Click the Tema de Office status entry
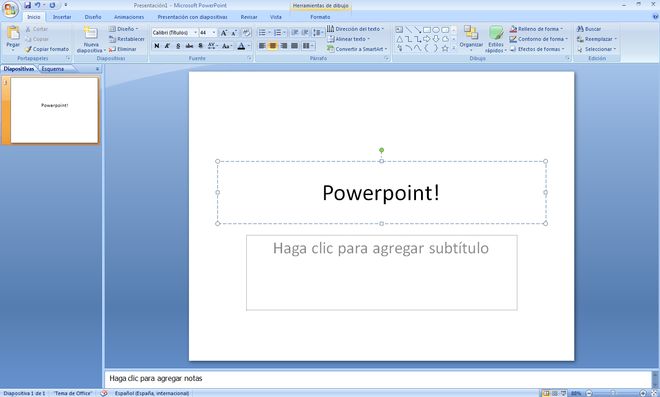 [x=72, y=393]
